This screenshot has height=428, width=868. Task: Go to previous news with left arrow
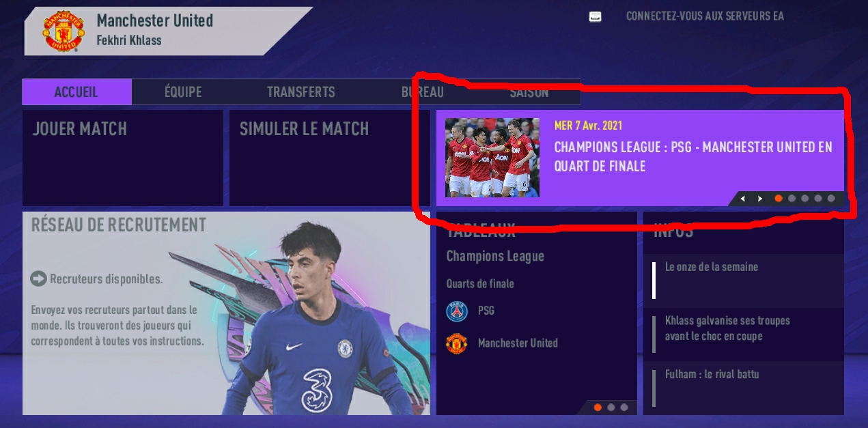pos(743,199)
